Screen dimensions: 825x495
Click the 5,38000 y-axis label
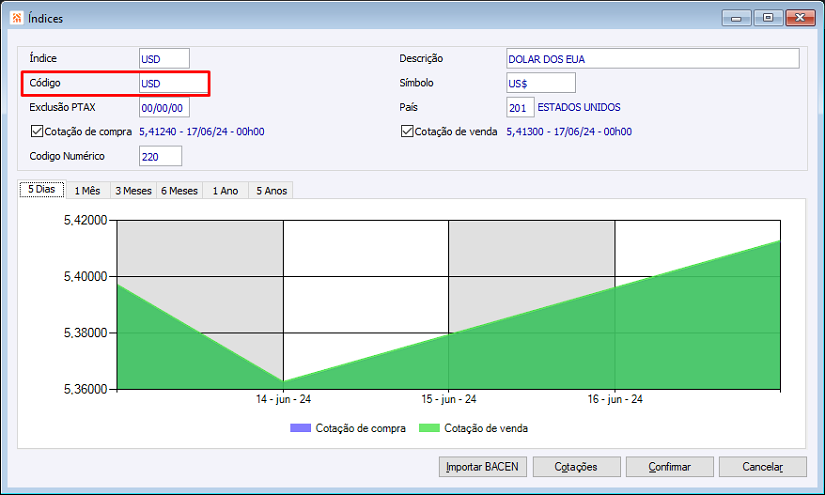click(x=85, y=332)
